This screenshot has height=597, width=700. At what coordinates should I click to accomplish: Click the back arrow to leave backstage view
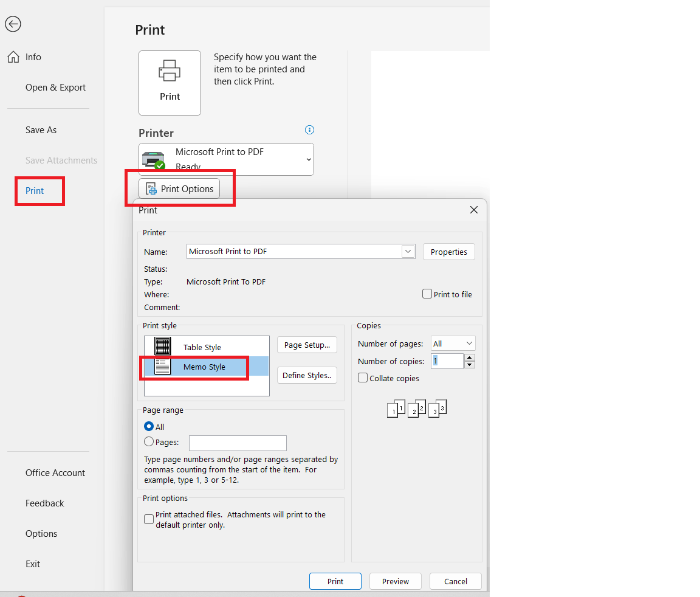(x=13, y=24)
